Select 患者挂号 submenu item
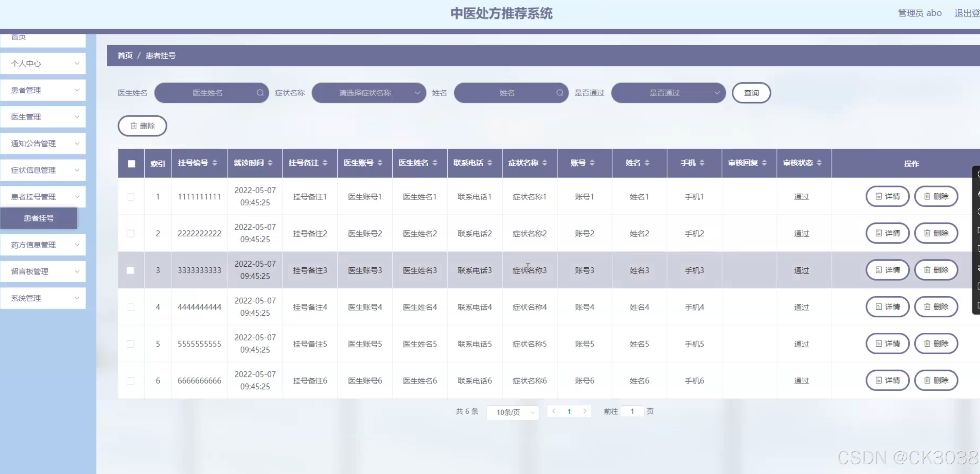Image resolution: width=980 pixels, height=474 pixels. coord(39,218)
